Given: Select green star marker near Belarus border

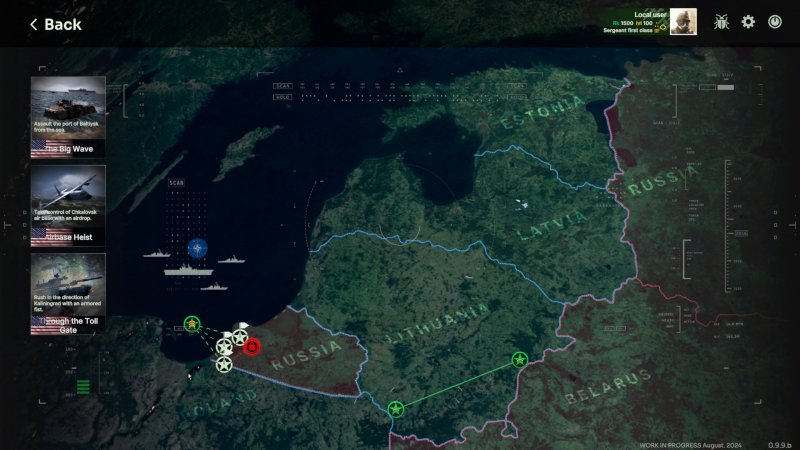Looking at the screenshot, I should pos(519,359).
